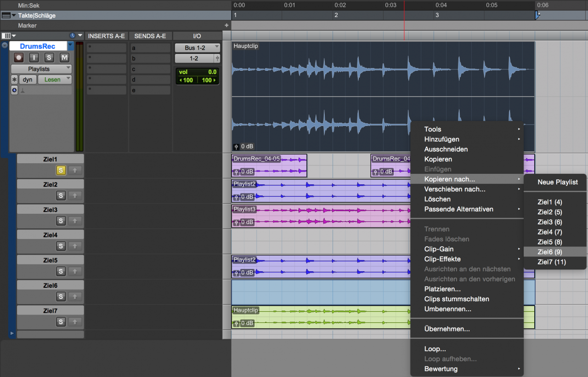Click the Hauptclip clip gain fader icon
The width and height of the screenshot is (588, 377).
pyautogui.click(x=237, y=147)
